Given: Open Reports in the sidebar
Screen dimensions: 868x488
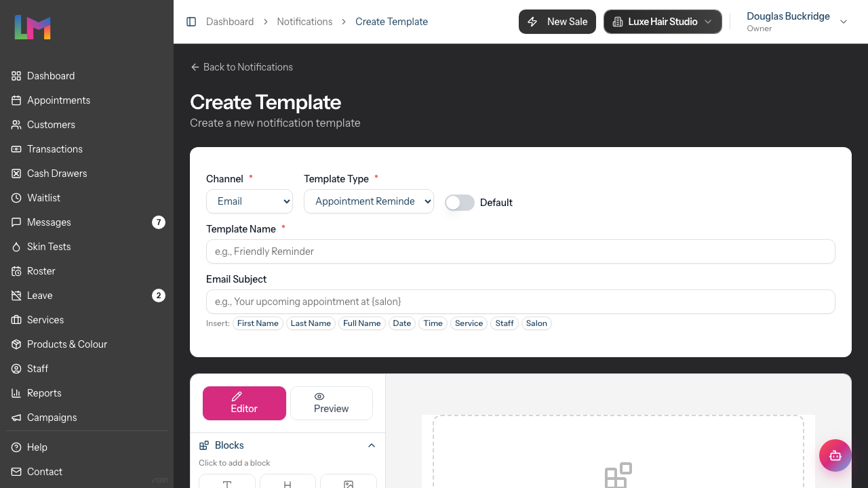Looking at the screenshot, I should [87, 393].
